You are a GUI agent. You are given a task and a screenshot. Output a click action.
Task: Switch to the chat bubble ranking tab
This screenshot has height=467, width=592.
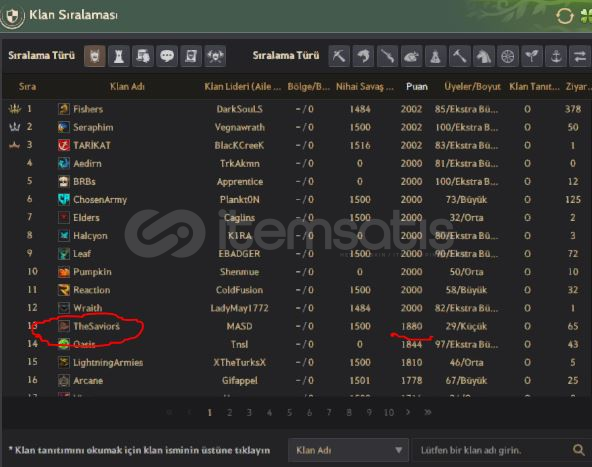[167, 56]
